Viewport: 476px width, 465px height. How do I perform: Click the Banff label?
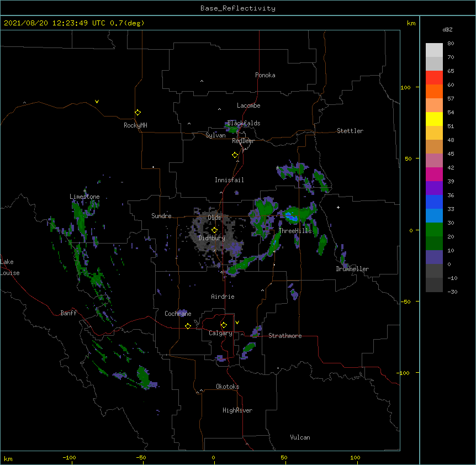[68, 313]
